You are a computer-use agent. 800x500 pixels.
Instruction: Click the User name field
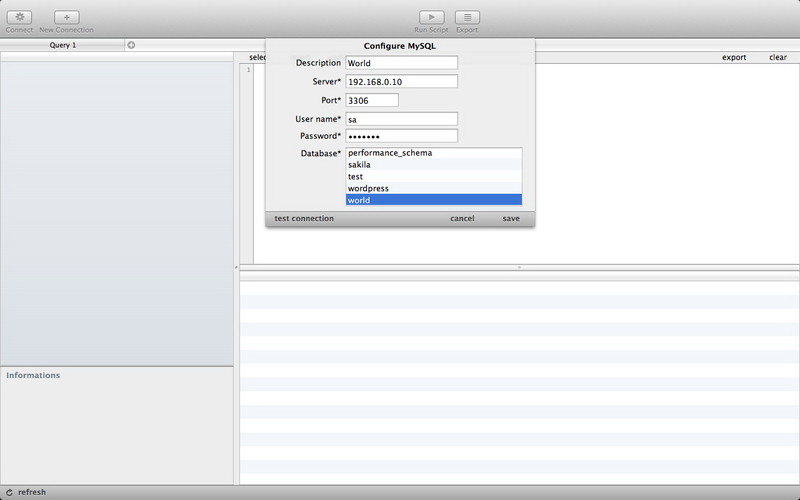click(x=401, y=119)
